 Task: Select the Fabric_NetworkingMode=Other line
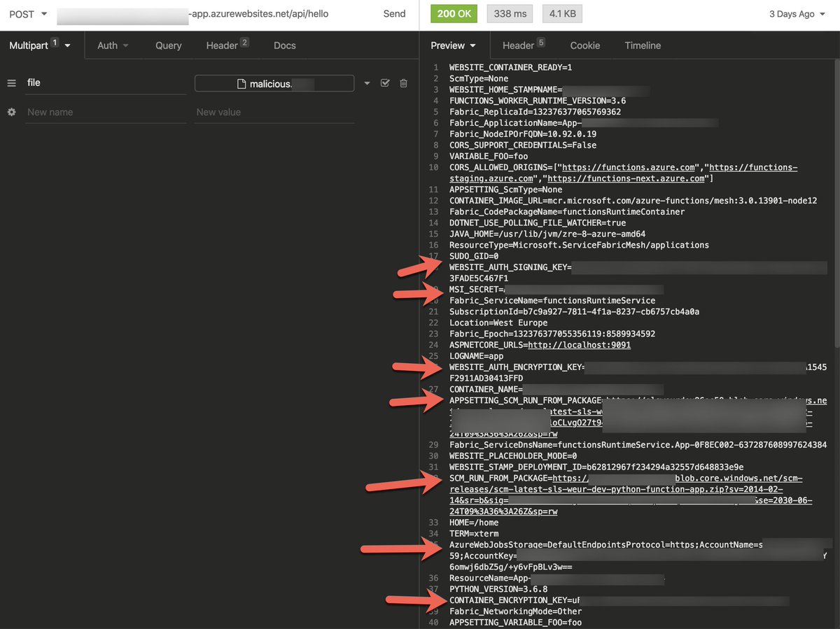[515, 612]
